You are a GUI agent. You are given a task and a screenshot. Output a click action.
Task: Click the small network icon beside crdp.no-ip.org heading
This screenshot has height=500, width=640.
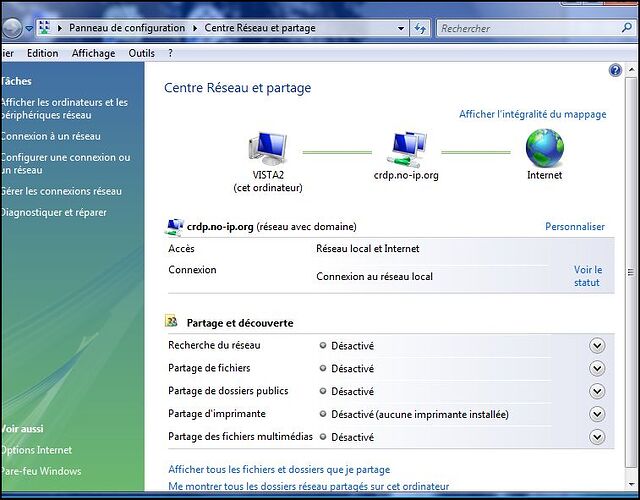174,226
